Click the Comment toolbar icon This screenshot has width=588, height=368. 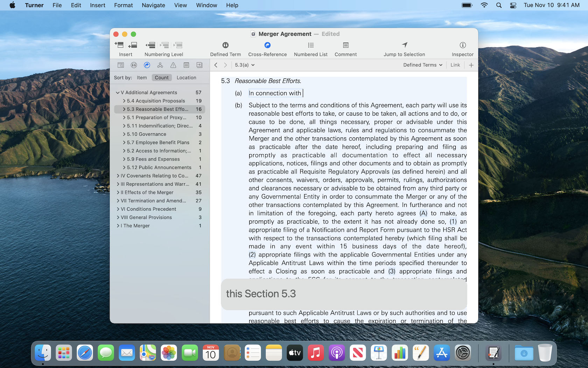346,45
